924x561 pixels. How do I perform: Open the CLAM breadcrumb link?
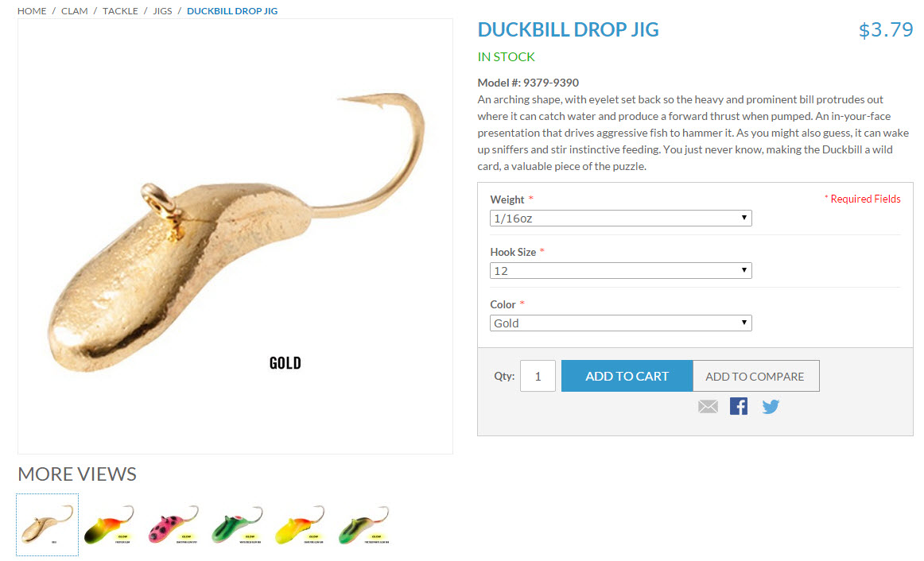74,11
